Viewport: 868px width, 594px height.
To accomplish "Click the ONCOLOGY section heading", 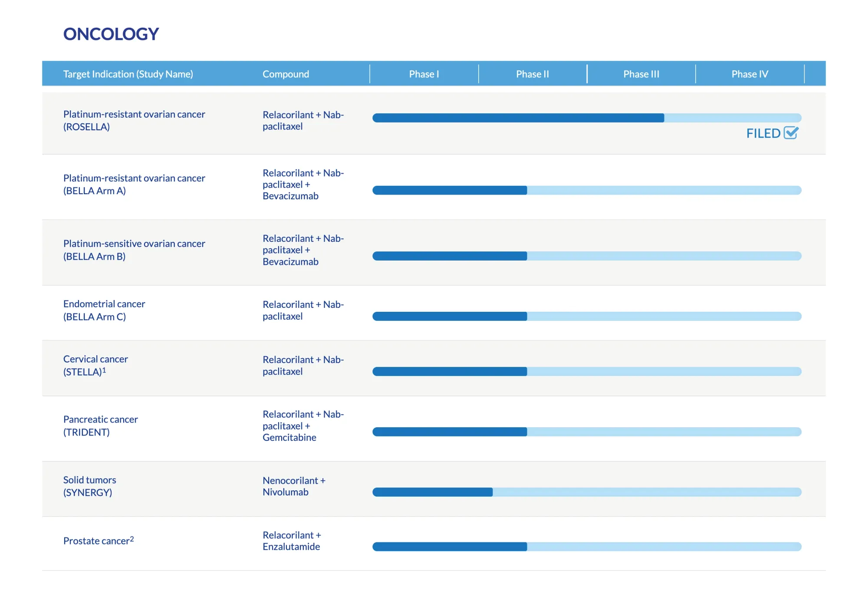I will [x=111, y=34].
